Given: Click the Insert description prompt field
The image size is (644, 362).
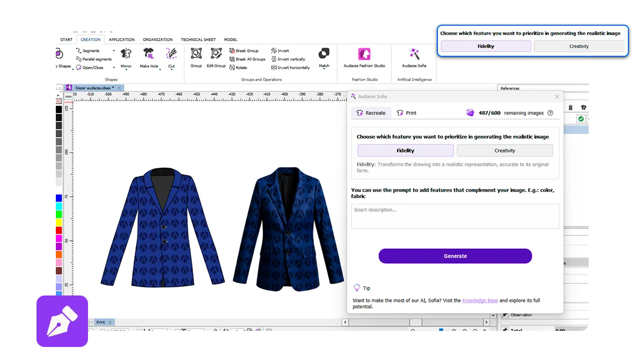Looking at the screenshot, I should pyautogui.click(x=455, y=216).
